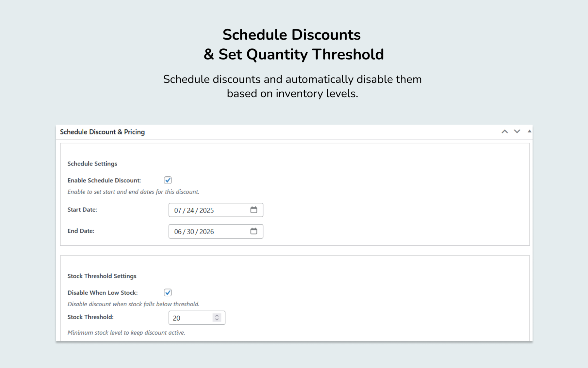This screenshot has height=368, width=588.
Task: Click the Enable Schedule Discount label text
Action: click(x=104, y=180)
